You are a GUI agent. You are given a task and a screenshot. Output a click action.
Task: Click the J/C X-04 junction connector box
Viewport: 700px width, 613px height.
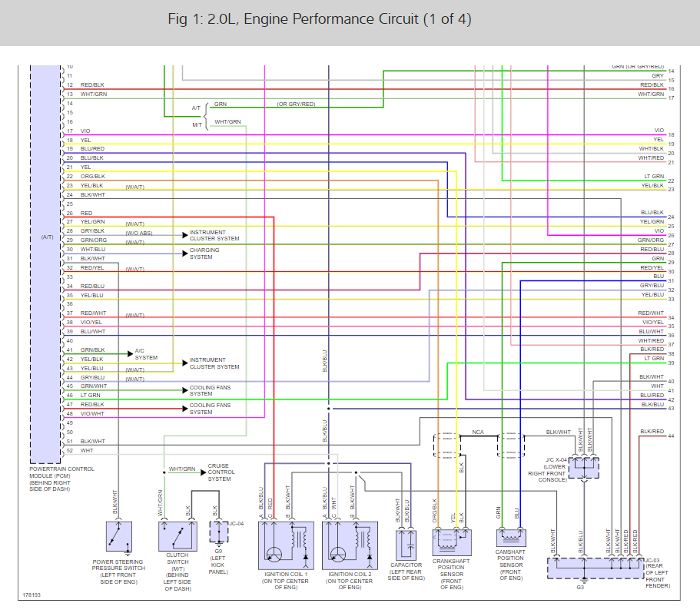point(584,468)
